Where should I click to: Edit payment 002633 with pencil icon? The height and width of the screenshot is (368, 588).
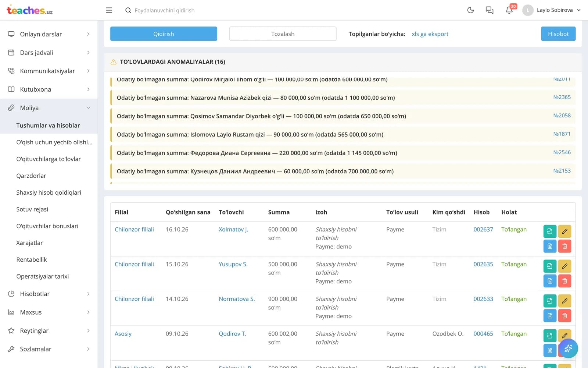point(564,301)
